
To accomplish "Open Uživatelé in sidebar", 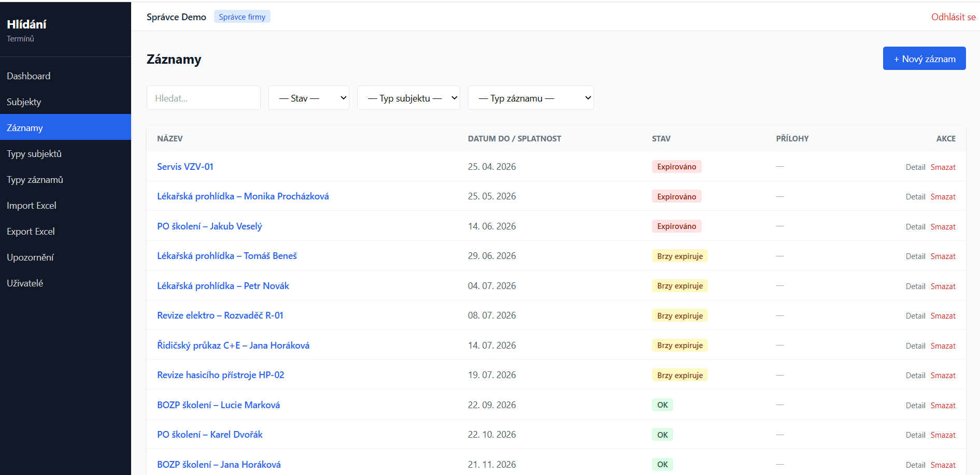I will pos(65,283).
